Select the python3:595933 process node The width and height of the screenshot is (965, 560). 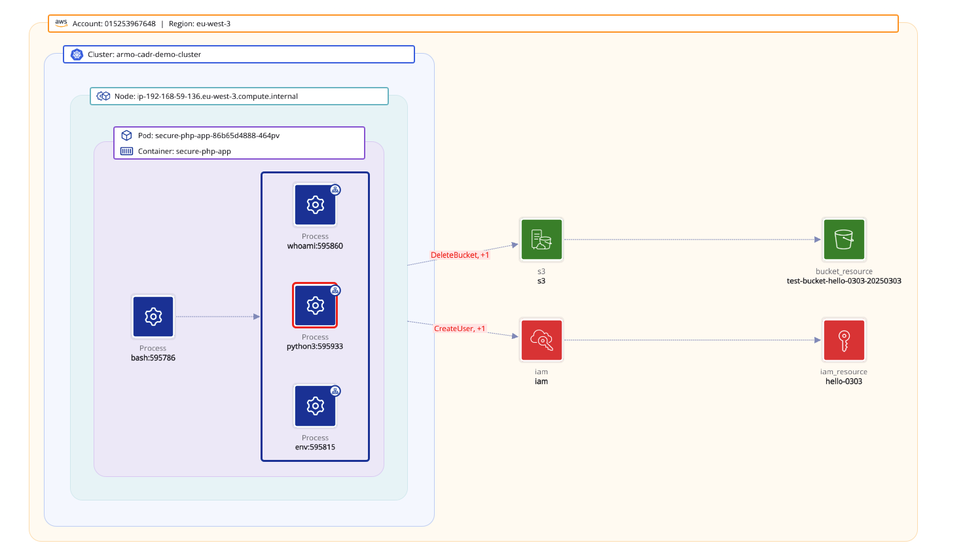tap(315, 306)
